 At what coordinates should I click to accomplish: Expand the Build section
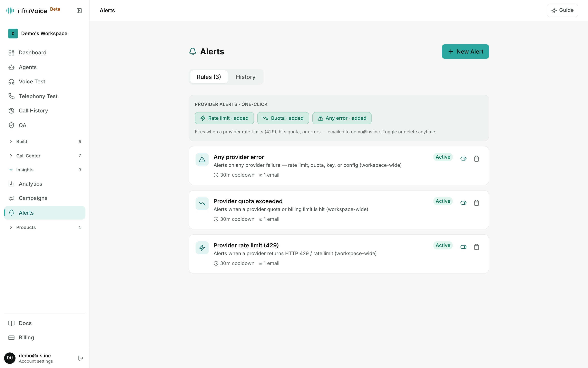45,141
